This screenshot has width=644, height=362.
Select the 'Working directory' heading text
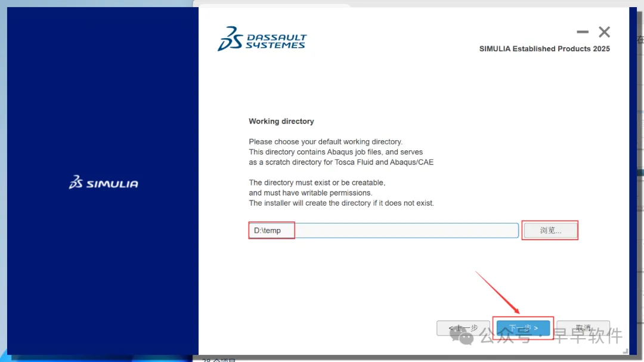[281, 121]
